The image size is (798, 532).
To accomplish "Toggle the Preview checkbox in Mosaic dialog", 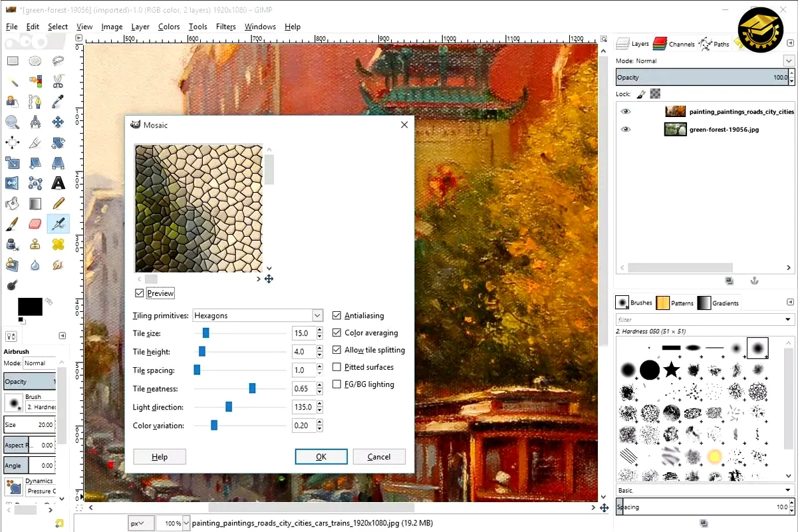I will pyautogui.click(x=139, y=293).
